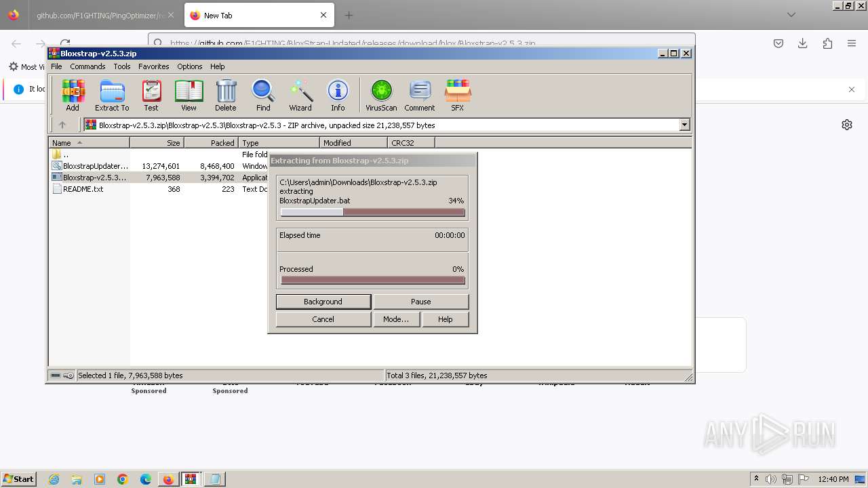Launch Internet Explorer from taskbar
Screen dimensions: 868x488
click(54, 479)
